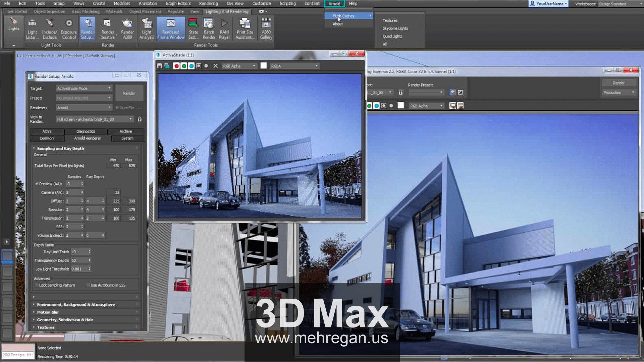The width and height of the screenshot is (644, 362).
Task: Open Print Size Assistant
Action: (245, 29)
